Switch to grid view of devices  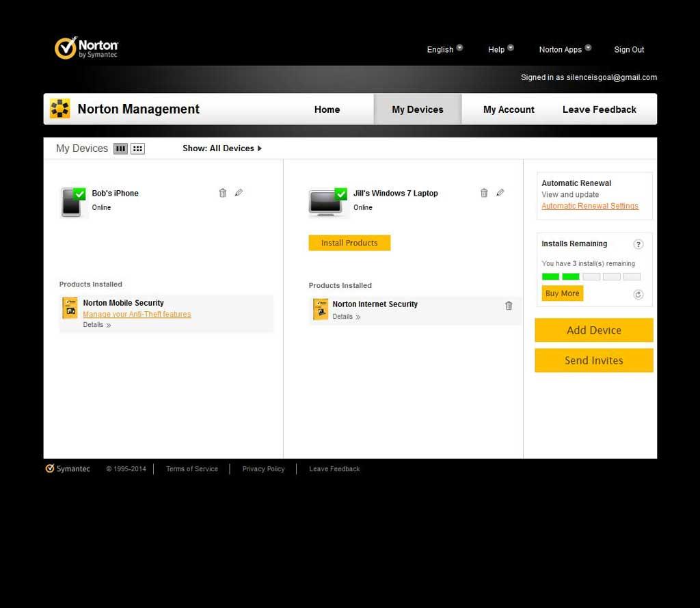point(137,148)
